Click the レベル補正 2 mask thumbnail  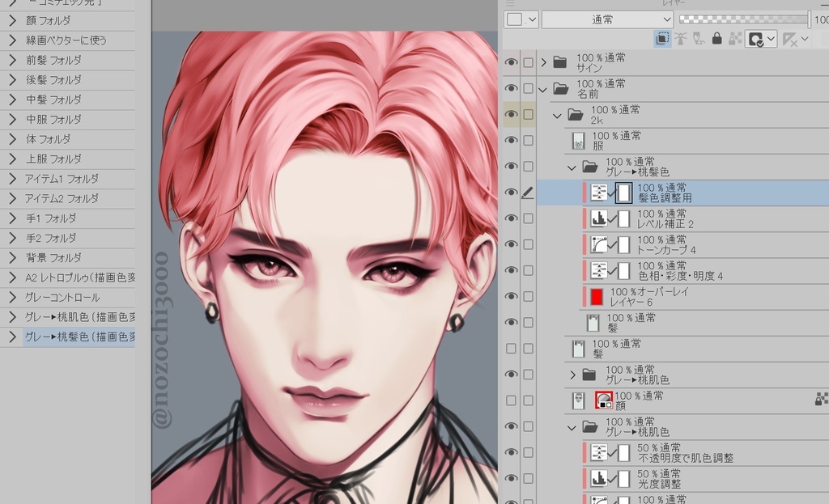pos(624,218)
